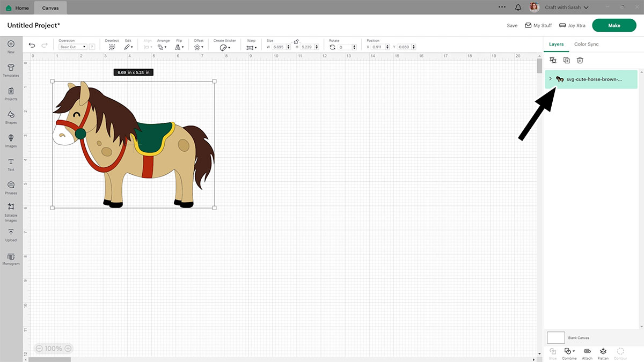
Task: Click the 100% zoom level label
Action: point(54,349)
